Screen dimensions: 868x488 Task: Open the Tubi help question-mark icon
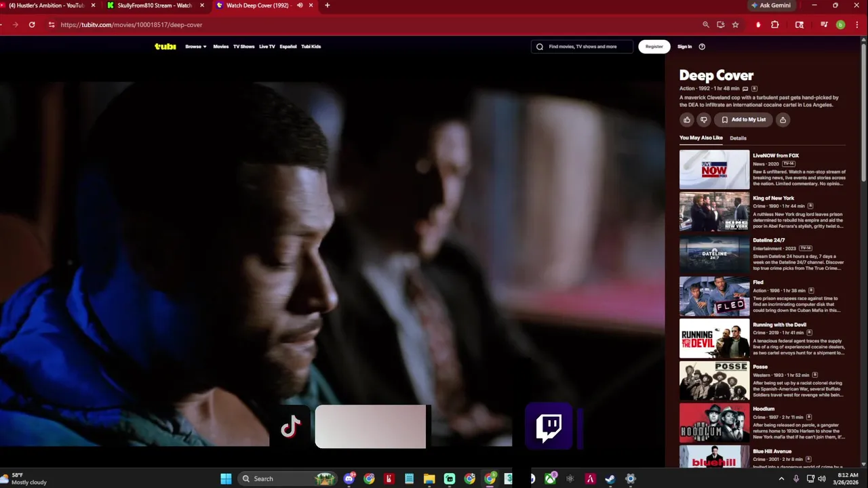coord(702,47)
